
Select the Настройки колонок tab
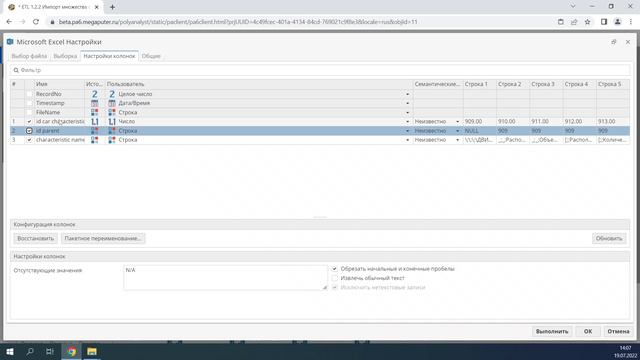(x=109, y=56)
